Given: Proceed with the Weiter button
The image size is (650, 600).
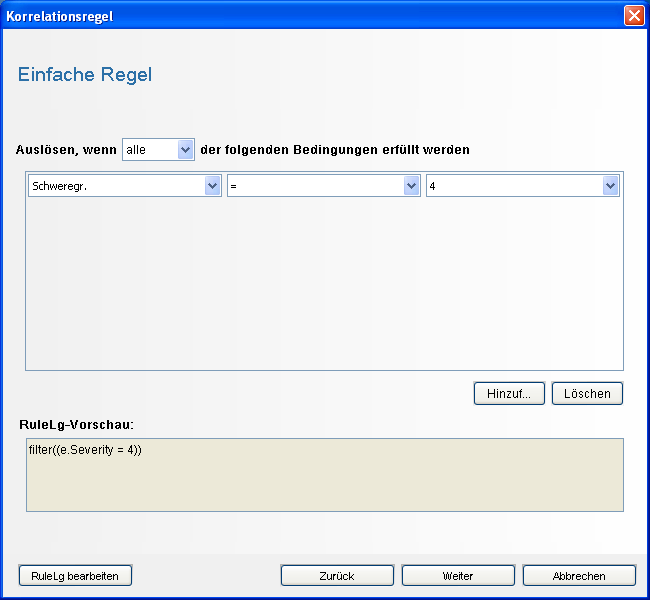Looking at the screenshot, I should coord(458,576).
